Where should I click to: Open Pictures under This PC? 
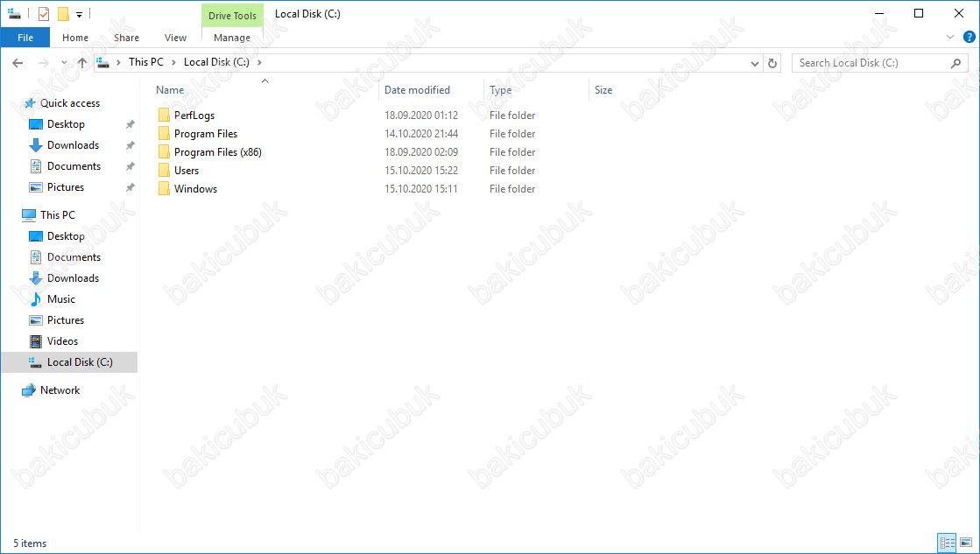66,319
